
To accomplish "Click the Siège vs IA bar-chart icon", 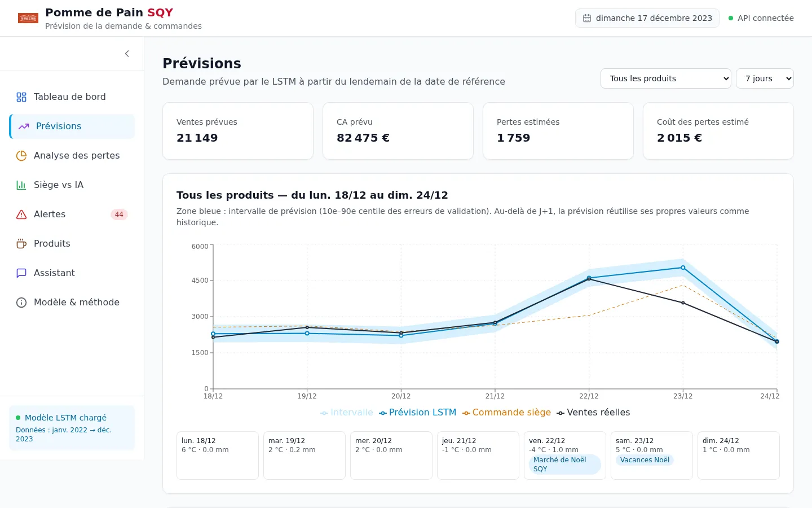I will tap(21, 185).
